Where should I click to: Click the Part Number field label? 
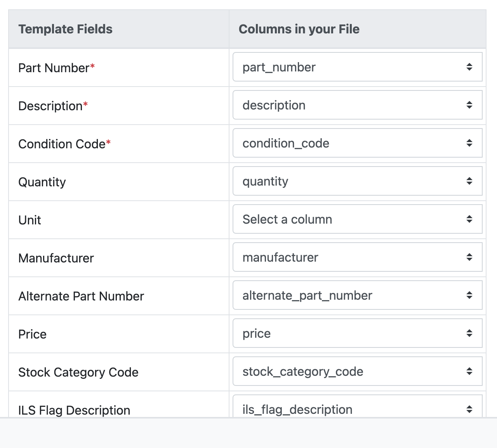click(54, 68)
